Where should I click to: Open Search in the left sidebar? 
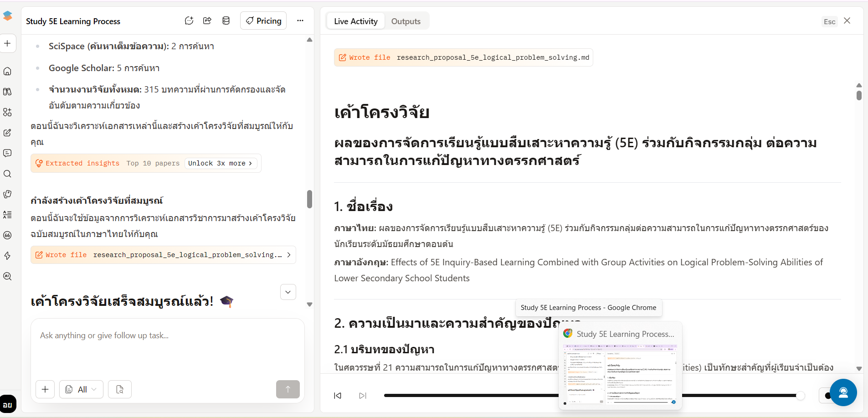point(7,174)
